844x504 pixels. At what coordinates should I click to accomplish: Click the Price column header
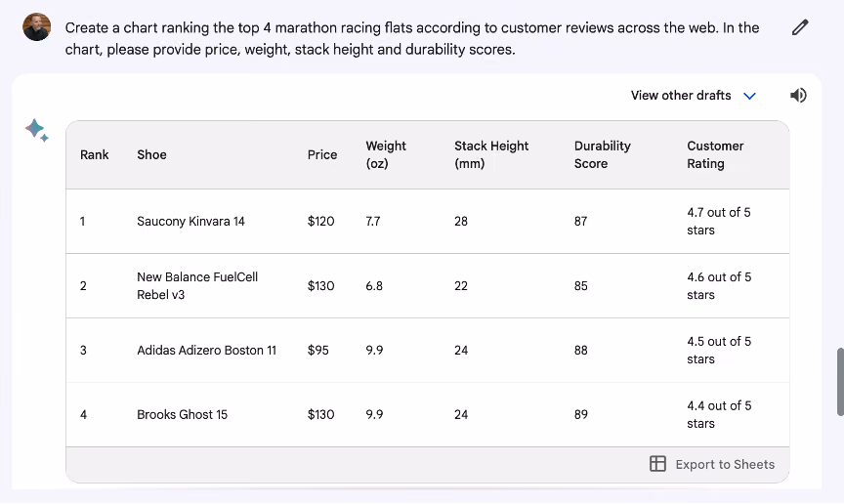[x=322, y=154]
